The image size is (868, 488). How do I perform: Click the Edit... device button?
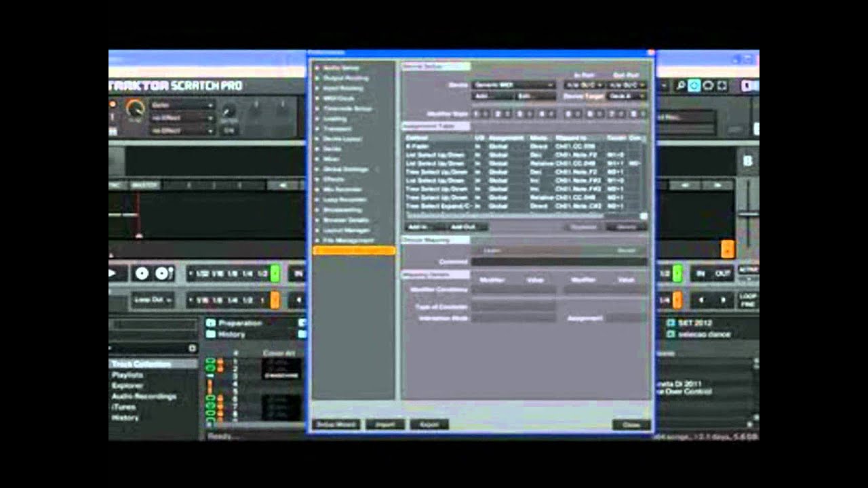pyautogui.click(x=535, y=96)
